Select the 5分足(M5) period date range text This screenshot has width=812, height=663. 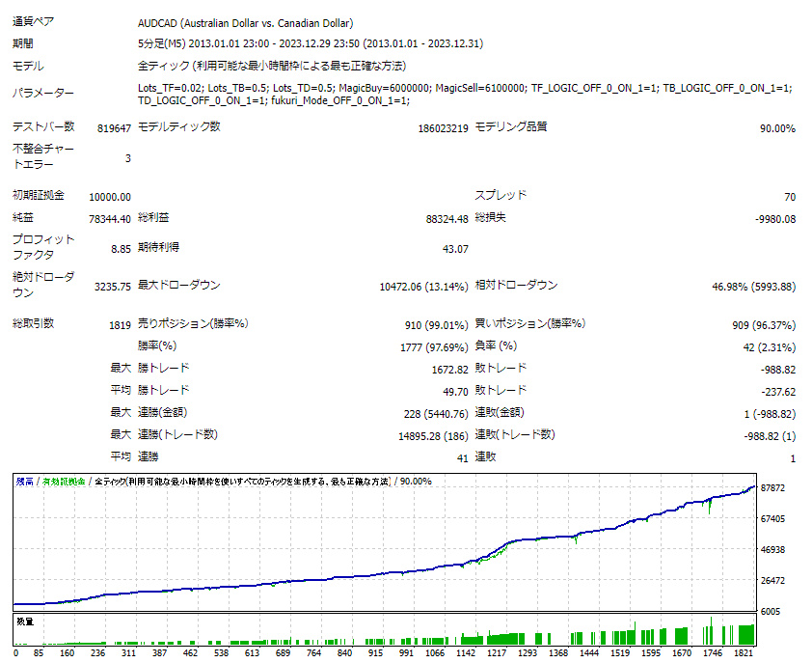[x=311, y=43]
